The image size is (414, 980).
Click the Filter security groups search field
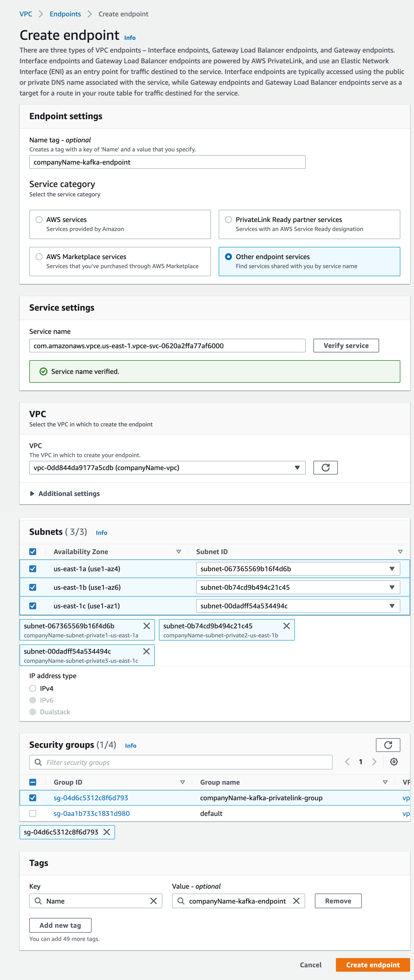click(152, 762)
